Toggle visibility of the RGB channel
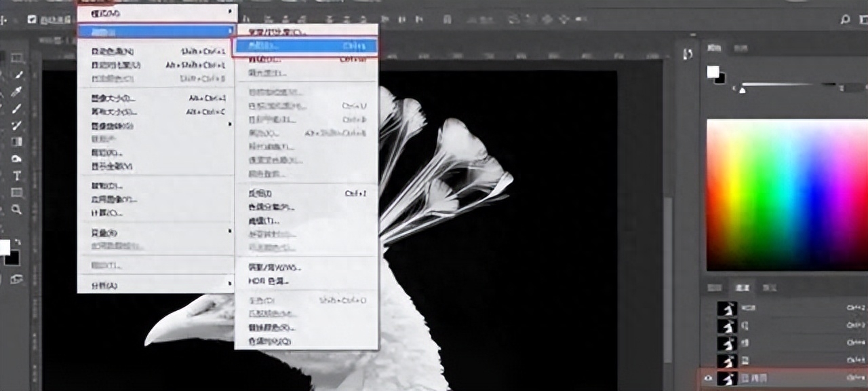 (x=709, y=308)
